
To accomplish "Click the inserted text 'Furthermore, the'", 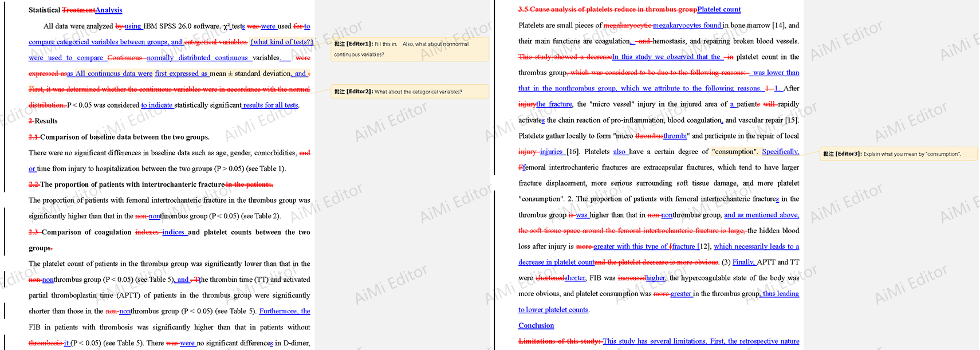I will pyautogui.click(x=285, y=311).
